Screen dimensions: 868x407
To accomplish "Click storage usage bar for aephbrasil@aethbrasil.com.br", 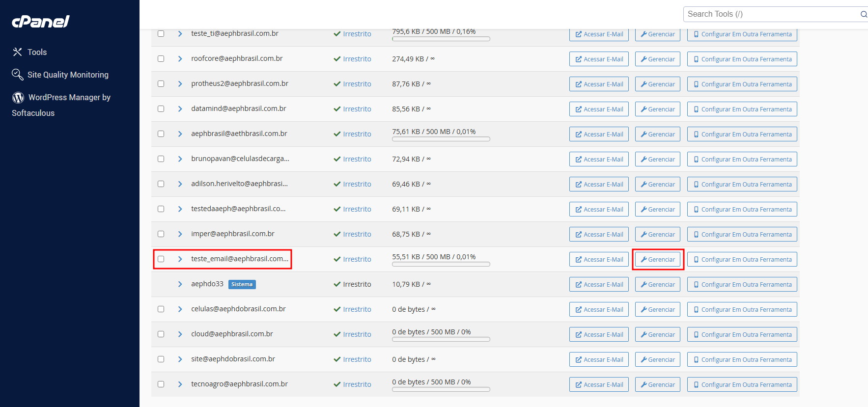I will 441,139.
